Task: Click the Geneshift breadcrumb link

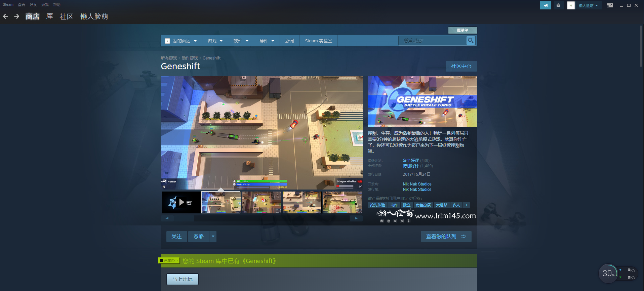Action: click(211, 58)
